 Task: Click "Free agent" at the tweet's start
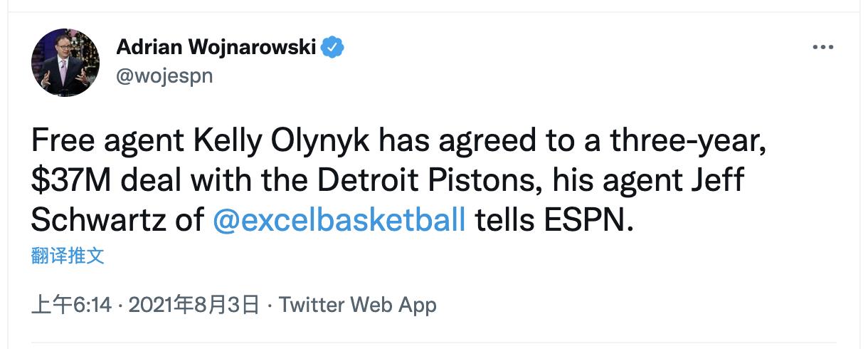(111, 142)
